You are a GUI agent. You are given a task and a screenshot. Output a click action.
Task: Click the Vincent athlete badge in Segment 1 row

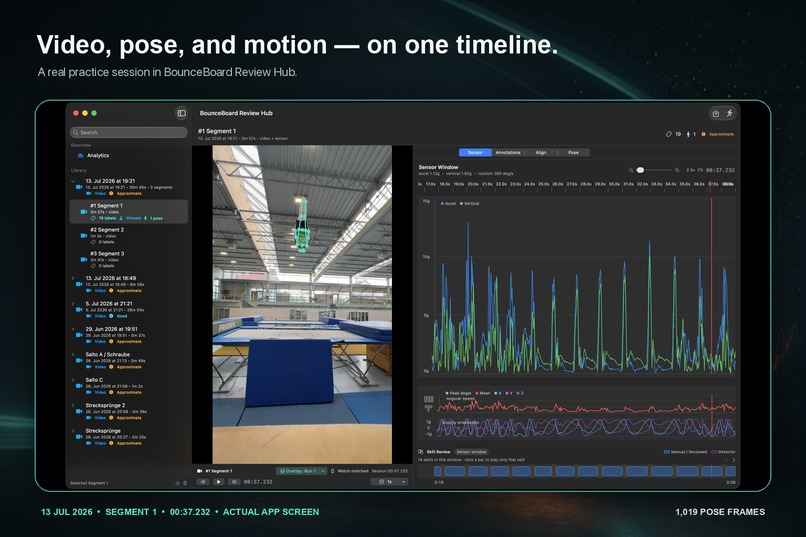[130, 218]
